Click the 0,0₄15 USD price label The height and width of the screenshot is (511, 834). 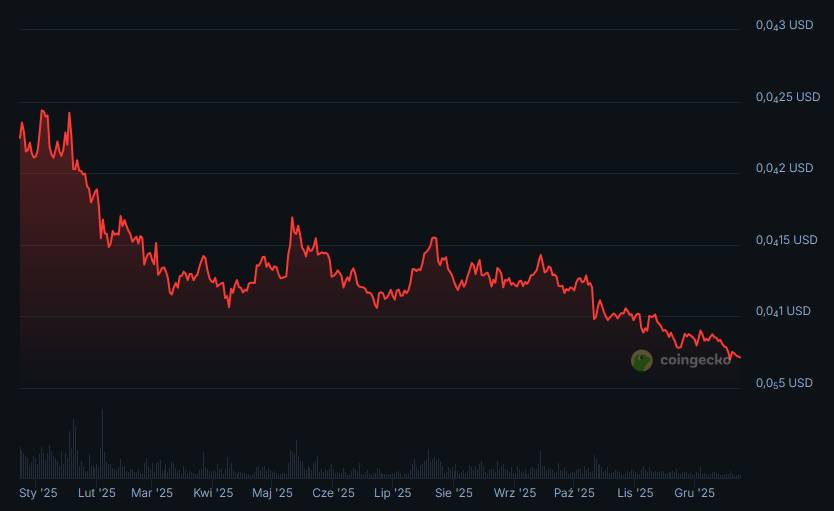pyautogui.click(x=787, y=240)
